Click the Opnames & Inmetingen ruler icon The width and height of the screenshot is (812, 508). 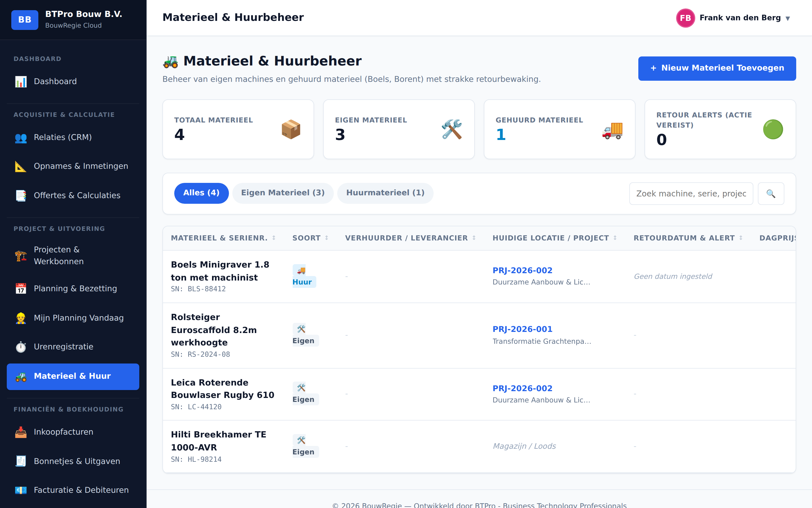(x=21, y=166)
